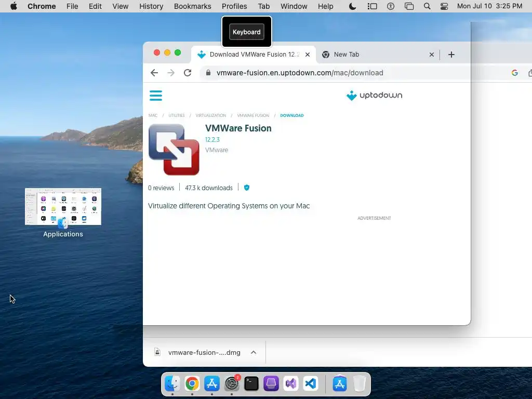Open the File menu
The image size is (532, 399).
[72, 6]
